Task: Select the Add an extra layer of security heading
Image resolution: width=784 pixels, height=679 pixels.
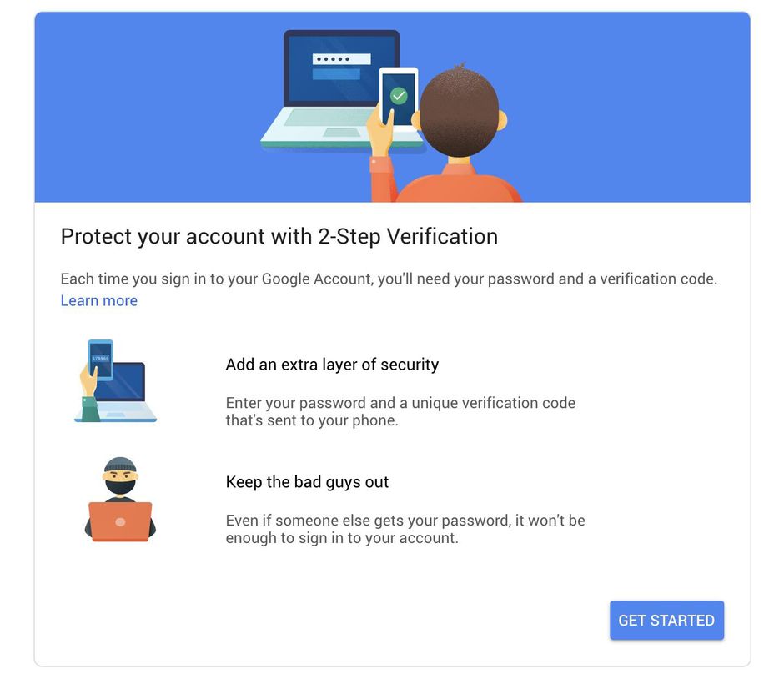Action: (332, 365)
